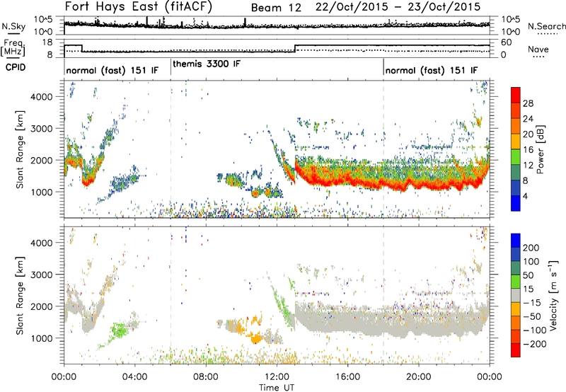Image resolution: width=566 pixels, height=392 pixels.
Task: Click the '16:00' time axis tick label
Action: point(347,377)
